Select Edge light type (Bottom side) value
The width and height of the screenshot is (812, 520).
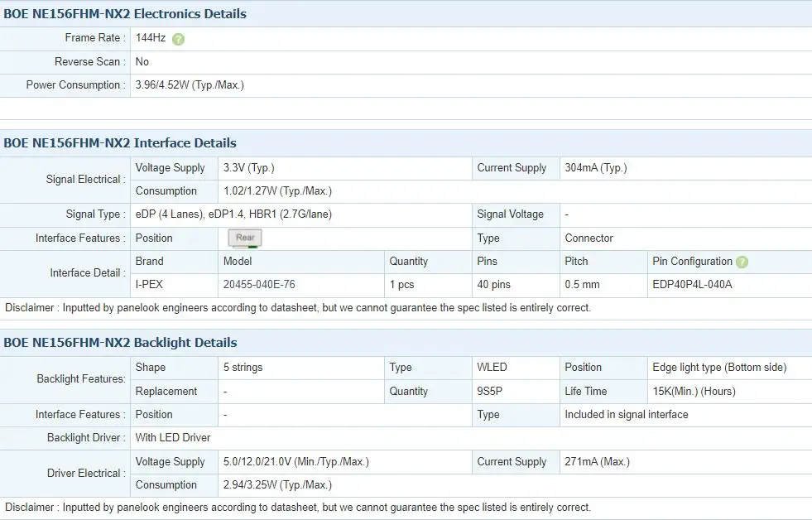[719, 367]
